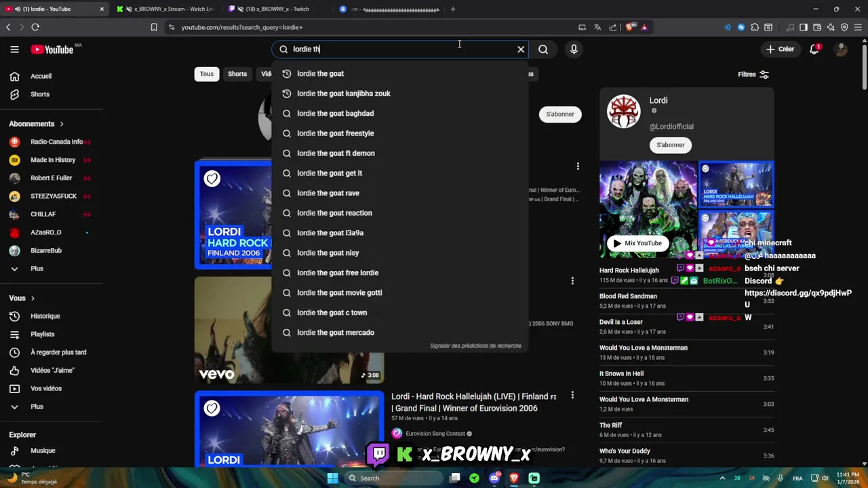Select the Tous filter chip
868x488 pixels.
[x=207, y=74]
